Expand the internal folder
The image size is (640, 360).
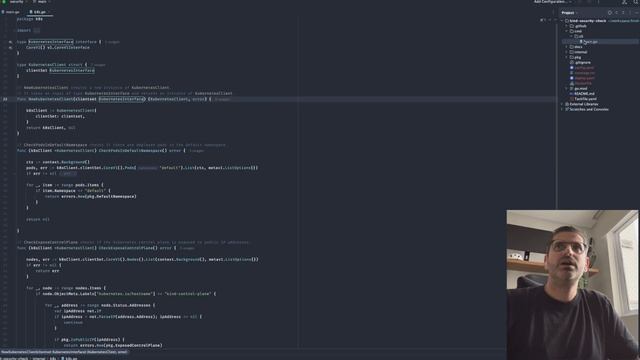[x=567, y=52]
